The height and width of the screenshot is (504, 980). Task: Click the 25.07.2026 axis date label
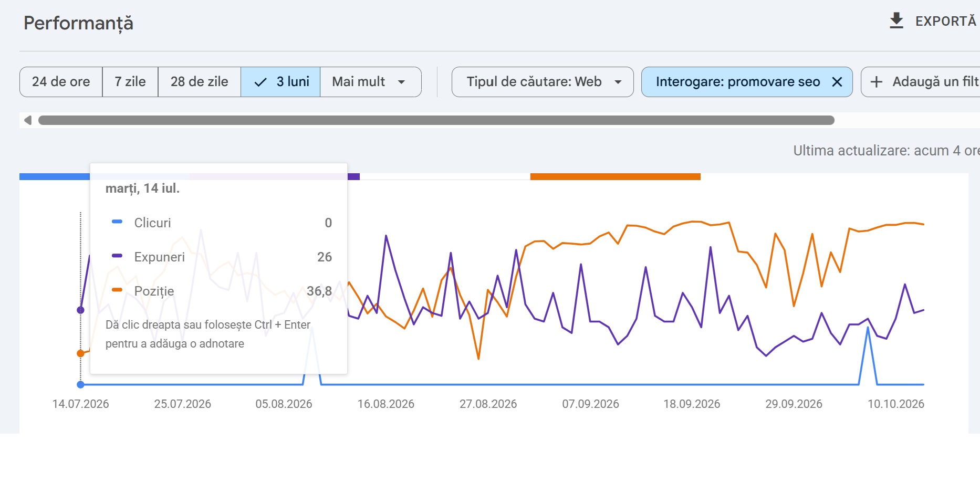click(x=182, y=404)
